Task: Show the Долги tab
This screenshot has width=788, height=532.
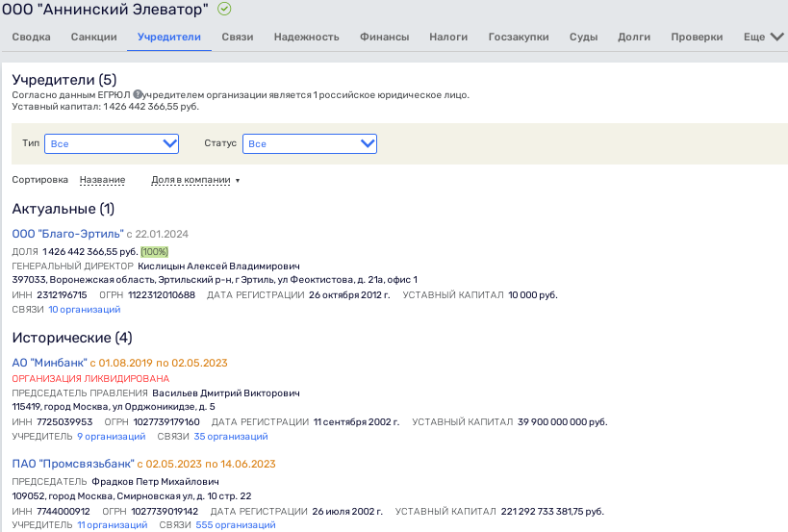Action: pyautogui.click(x=634, y=37)
